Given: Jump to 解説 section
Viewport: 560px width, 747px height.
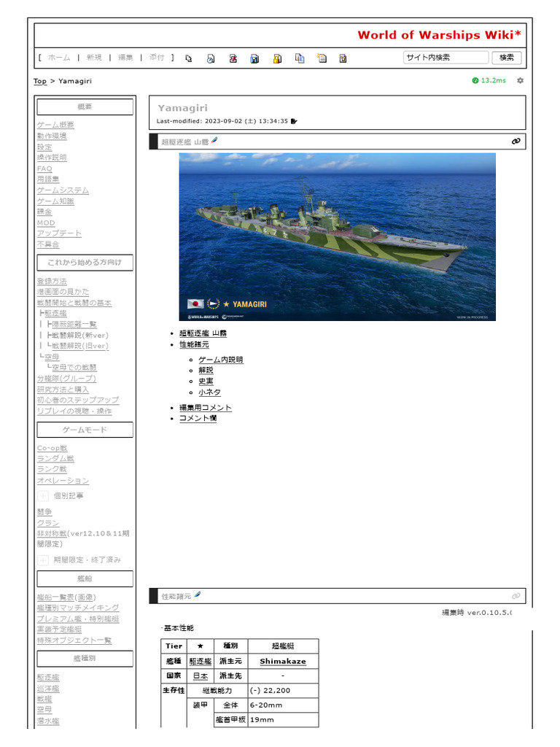Looking at the screenshot, I should tap(206, 370).
